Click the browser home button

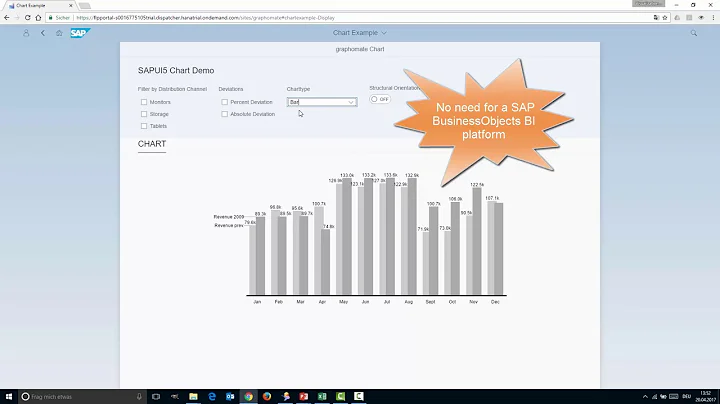[38, 17]
